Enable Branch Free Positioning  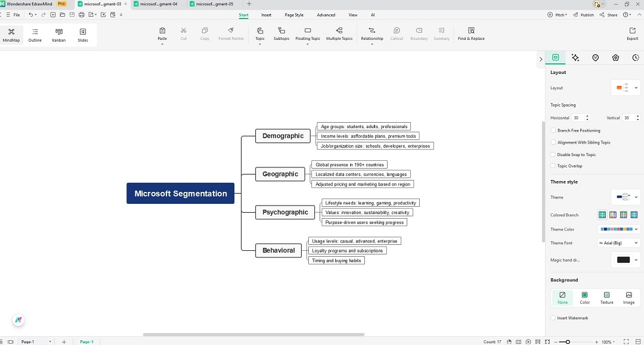pyautogui.click(x=553, y=130)
